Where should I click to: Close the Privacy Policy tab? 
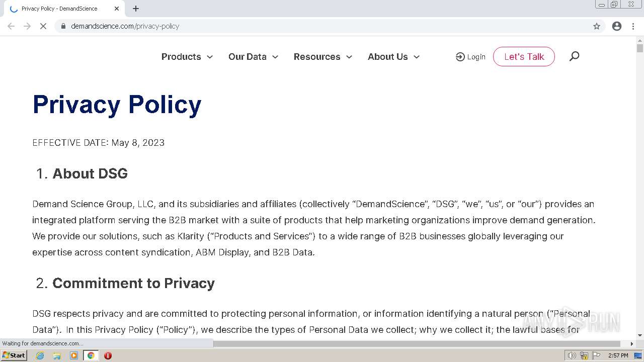pyautogui.click(x=117, y=9)
